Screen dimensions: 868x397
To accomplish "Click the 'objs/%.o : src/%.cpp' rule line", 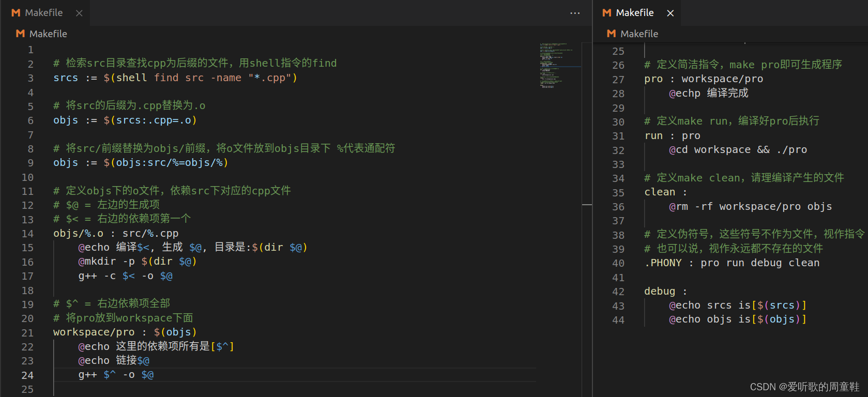I will 116,234.
